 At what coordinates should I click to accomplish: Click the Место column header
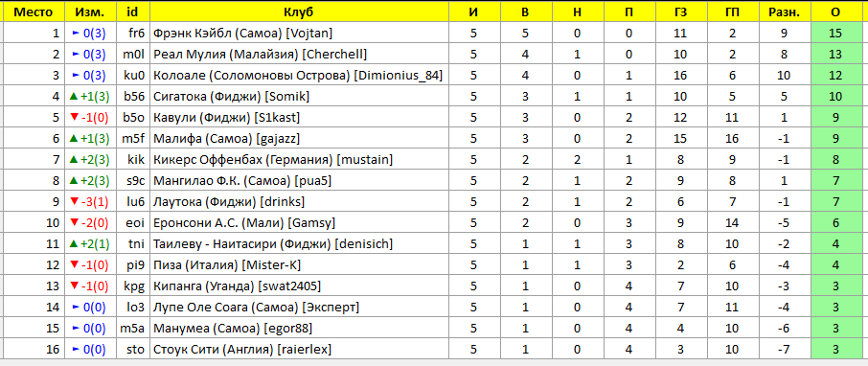[x=34, y=12]
